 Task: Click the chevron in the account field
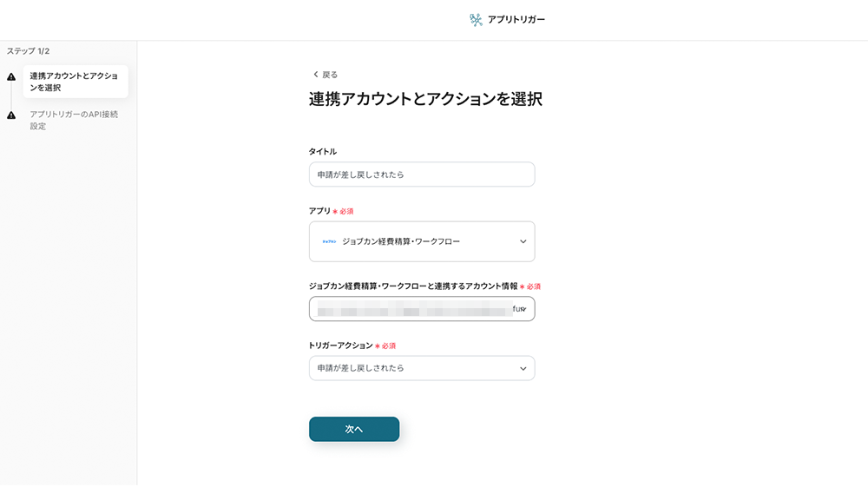click(524, 309)
